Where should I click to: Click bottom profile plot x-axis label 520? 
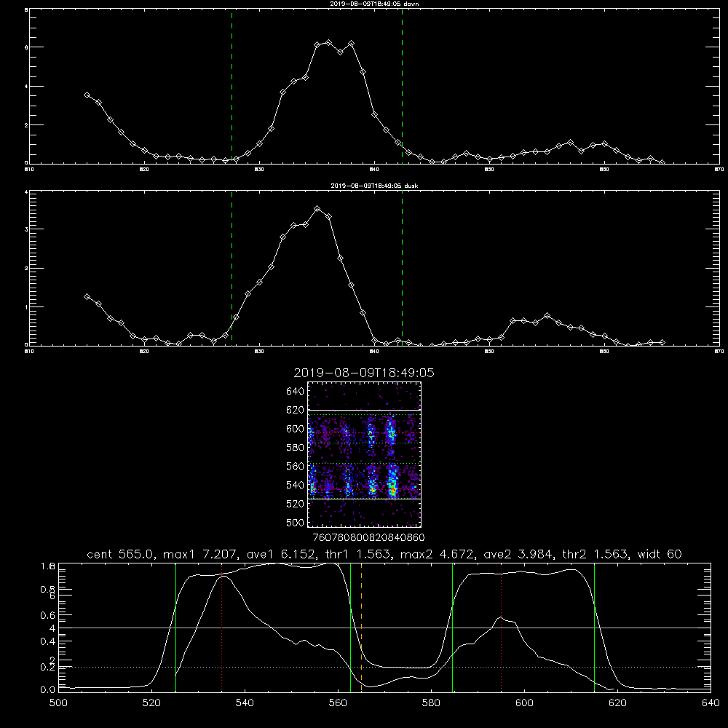(151, 703)
